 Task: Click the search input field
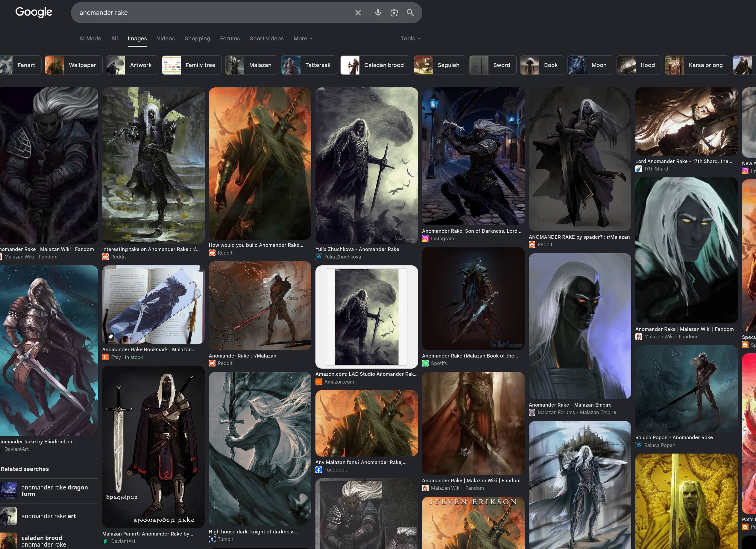point(213,13)
